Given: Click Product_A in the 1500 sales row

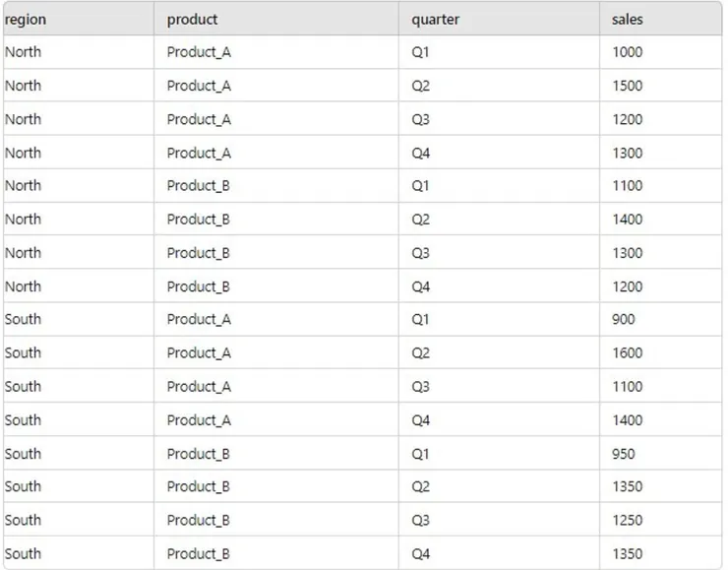Looking at the screenshot, I should tap(199, 86).
